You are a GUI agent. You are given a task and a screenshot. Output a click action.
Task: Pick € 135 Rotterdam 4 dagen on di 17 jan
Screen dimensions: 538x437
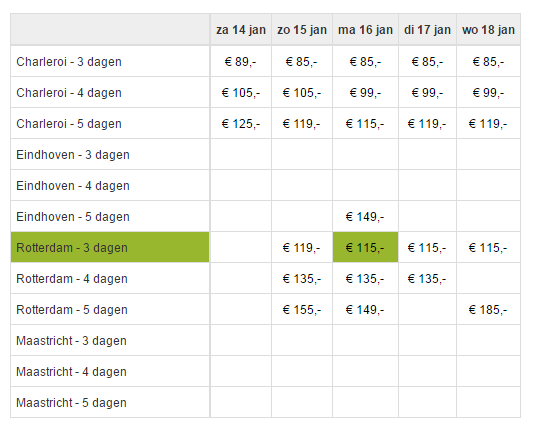[x=427, y=279]
